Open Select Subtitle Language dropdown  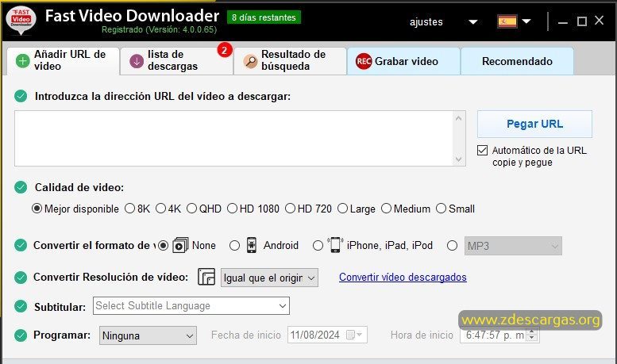point(191,306)
